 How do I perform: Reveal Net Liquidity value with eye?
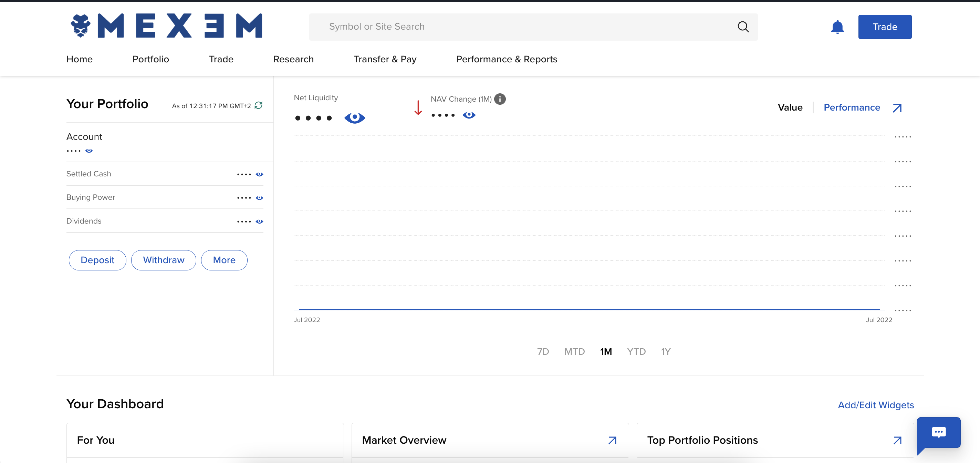pos(354,118)
